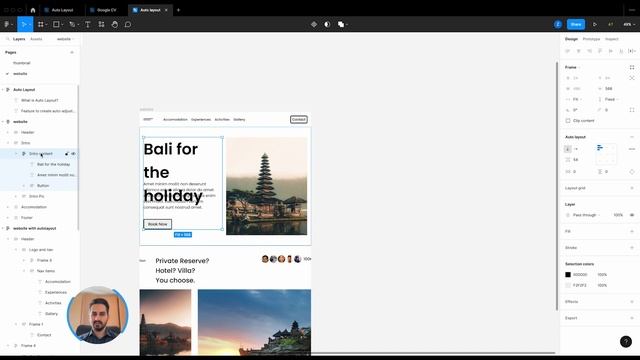The image size is (640, 360).
Task: Add an Export setting
Action: coord(632,318)
